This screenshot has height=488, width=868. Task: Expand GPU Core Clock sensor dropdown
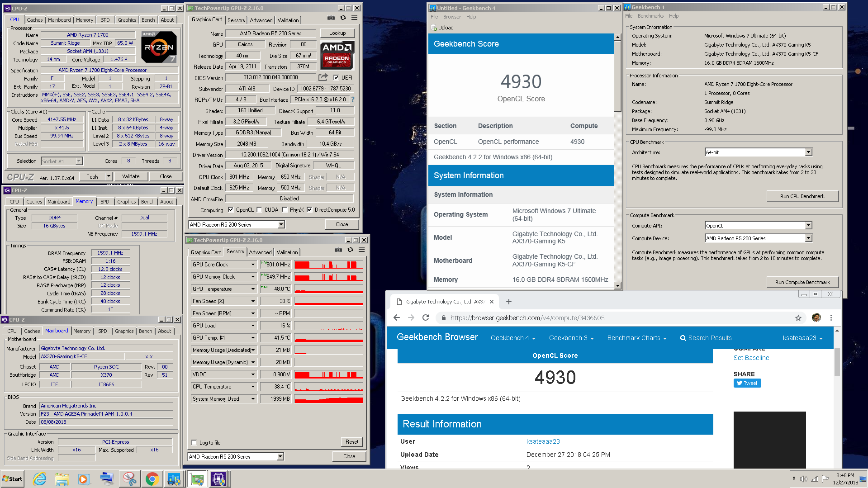[253, 265]
